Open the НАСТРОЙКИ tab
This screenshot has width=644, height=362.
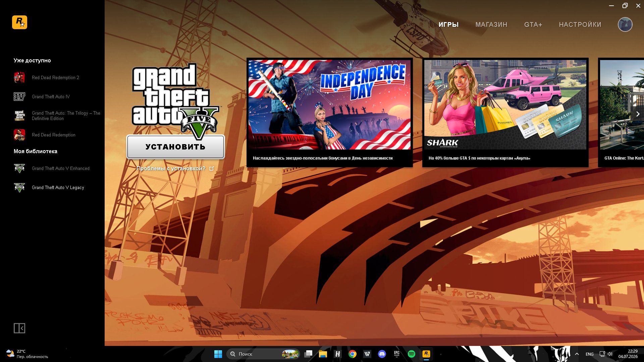[580, 24]
